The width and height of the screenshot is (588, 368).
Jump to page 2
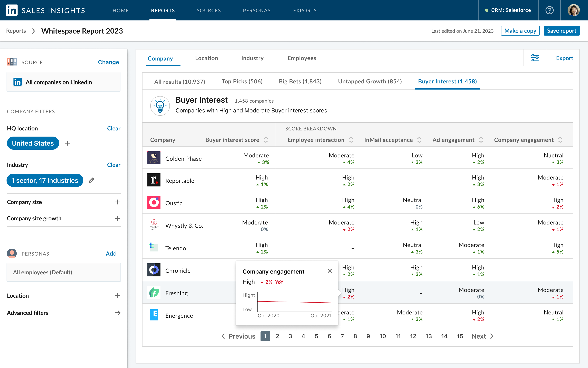click(x=277, y=336)
